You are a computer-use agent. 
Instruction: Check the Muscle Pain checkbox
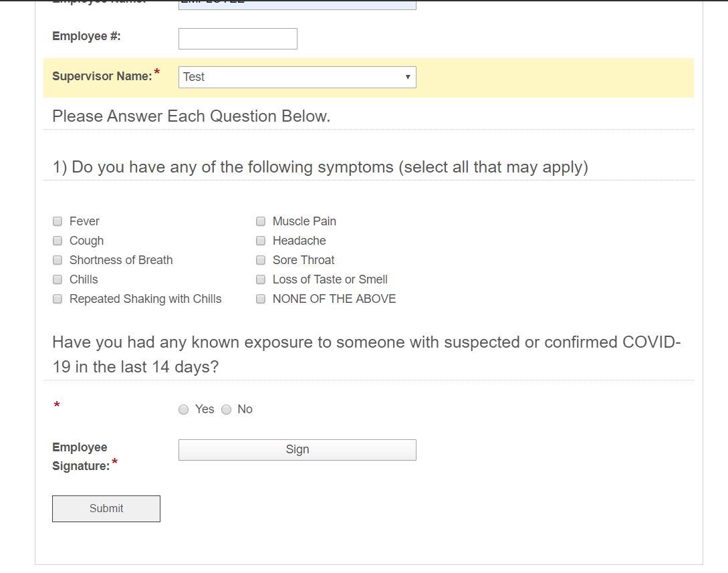pos(261,221)
